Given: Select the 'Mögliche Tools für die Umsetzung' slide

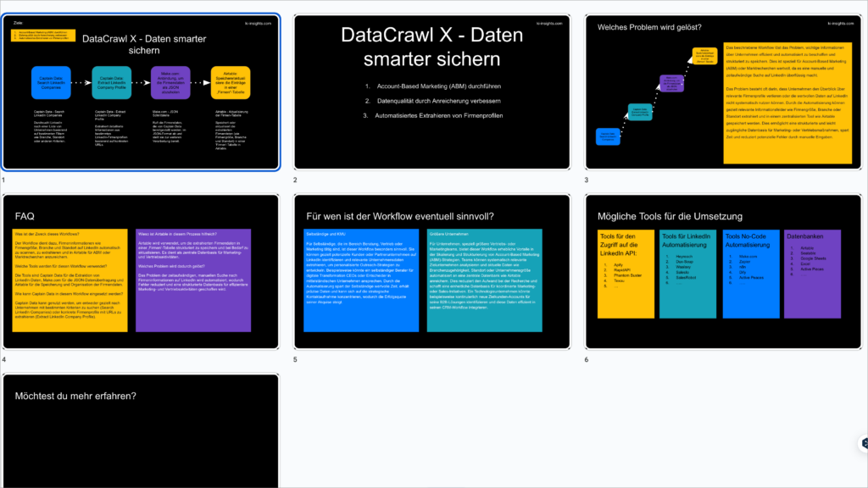Looking at the screenshot, I should tap(724, 272).
